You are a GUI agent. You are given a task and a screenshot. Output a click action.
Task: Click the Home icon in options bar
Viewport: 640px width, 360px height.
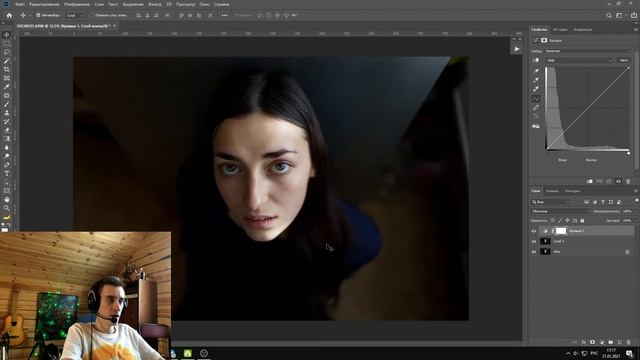pyautogui.click(x=9, y=15)
